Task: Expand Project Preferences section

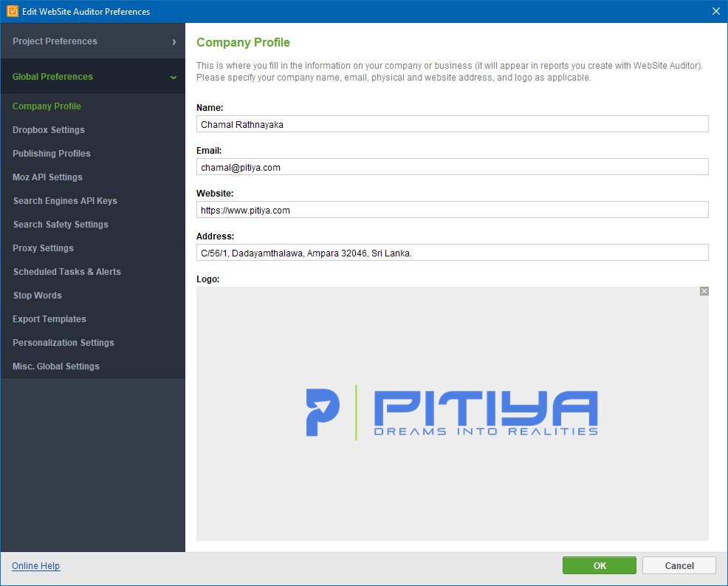Action: tap(93, 41)
